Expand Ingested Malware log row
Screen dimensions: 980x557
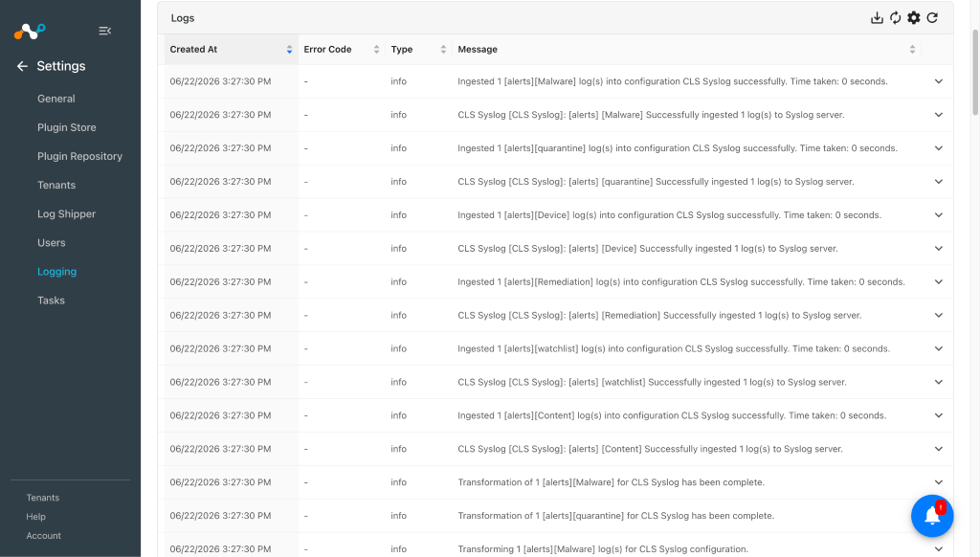pyautogui.click(x=938, y=81)
